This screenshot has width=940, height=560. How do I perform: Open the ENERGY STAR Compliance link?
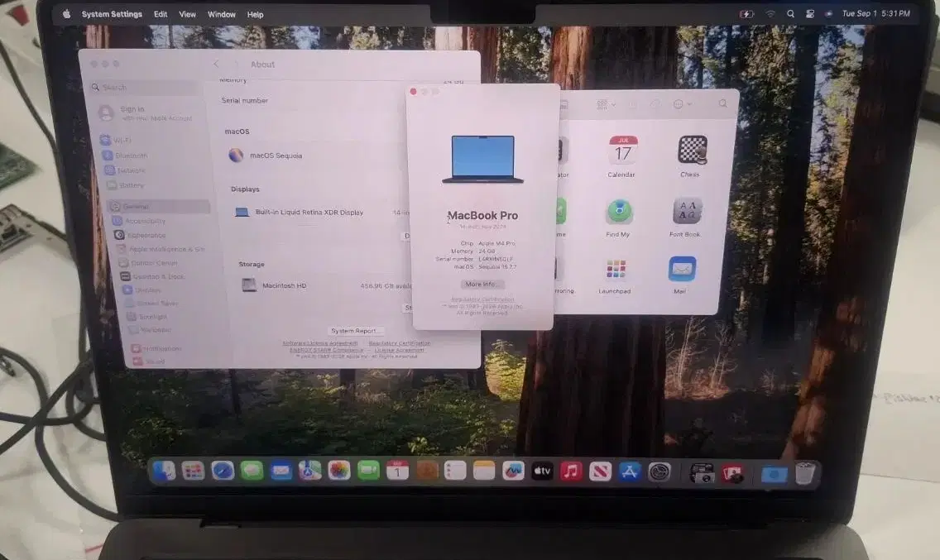point(327,350)
